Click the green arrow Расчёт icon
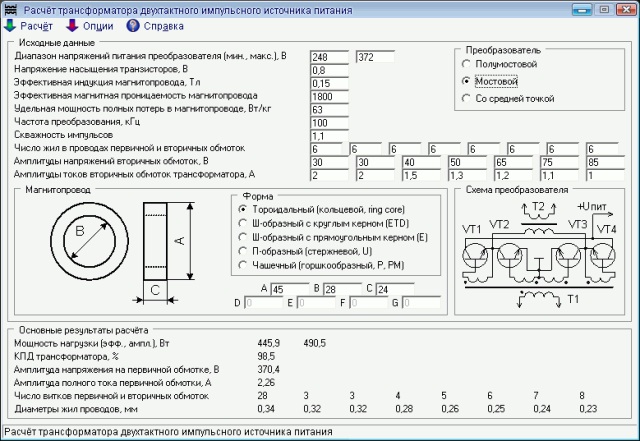 pyautogui.click(x=9, y=25)
